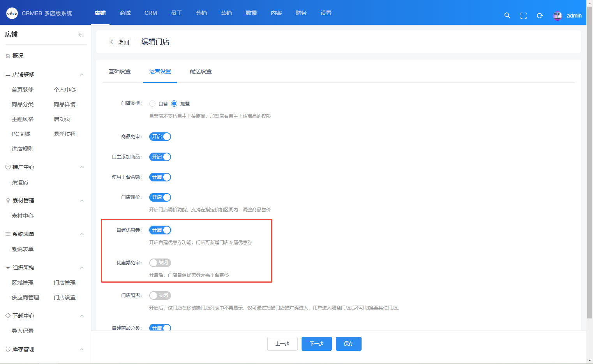Save the store with 保存 button
This screenshot has width=593, height=364.
[349, 344]
